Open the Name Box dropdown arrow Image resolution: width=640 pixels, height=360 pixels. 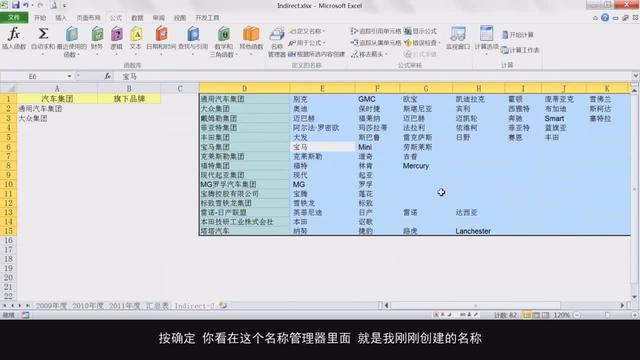[69, 76]
